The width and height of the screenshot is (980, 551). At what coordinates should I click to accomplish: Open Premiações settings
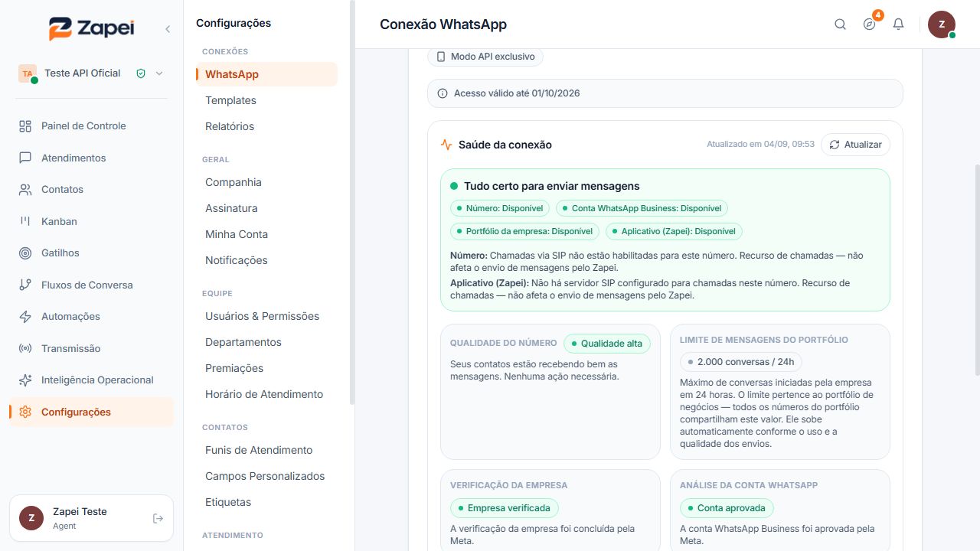(x=266, y=368)
